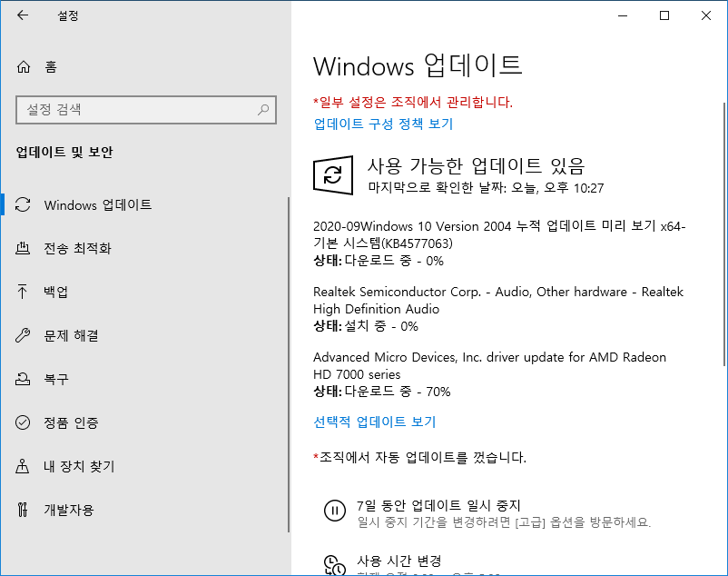Open 업데이트 구성 정책 보기 link
728x576 pixels.
click(383, 124)
